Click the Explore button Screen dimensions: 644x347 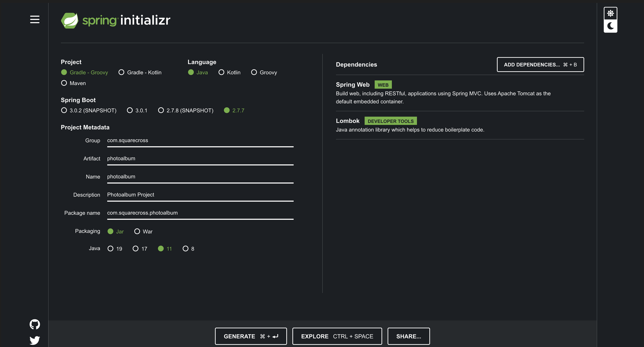pyautogui.click(x=337, y=336)
